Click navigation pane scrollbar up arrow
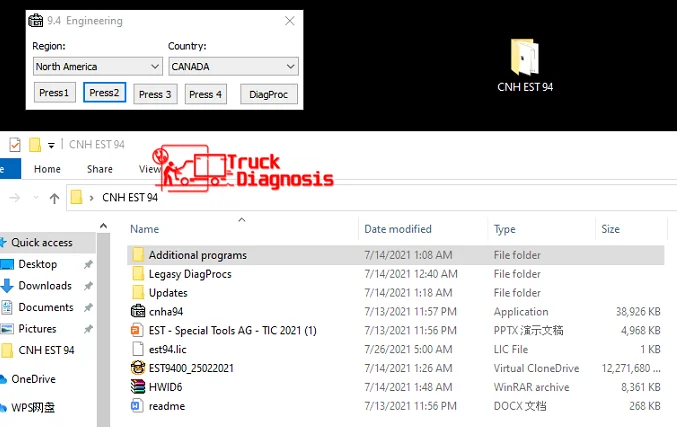Image resolution: width=677 pixels, height=427 pixels. (104, 226)
